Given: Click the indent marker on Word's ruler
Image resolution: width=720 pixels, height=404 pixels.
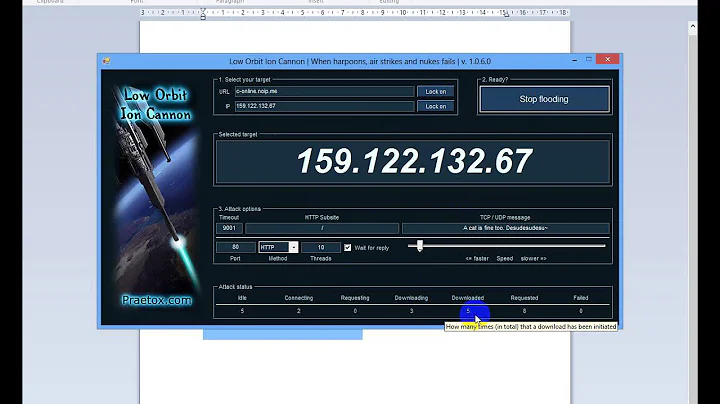Looking at the screenshot, I should point(203,14).
